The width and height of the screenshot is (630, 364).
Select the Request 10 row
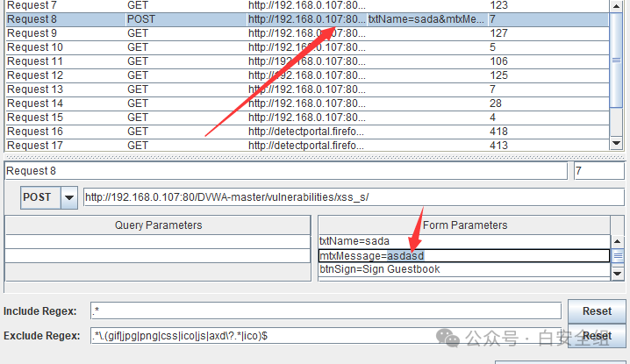click(307, 47)
